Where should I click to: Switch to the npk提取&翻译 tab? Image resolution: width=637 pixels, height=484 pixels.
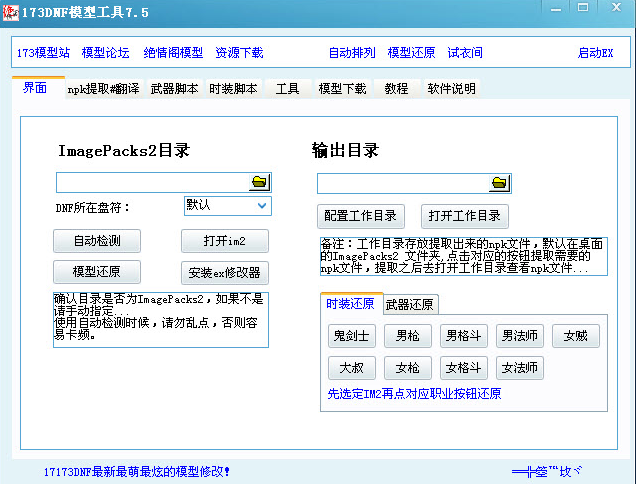pyautogui.click(x=105, y=89)
